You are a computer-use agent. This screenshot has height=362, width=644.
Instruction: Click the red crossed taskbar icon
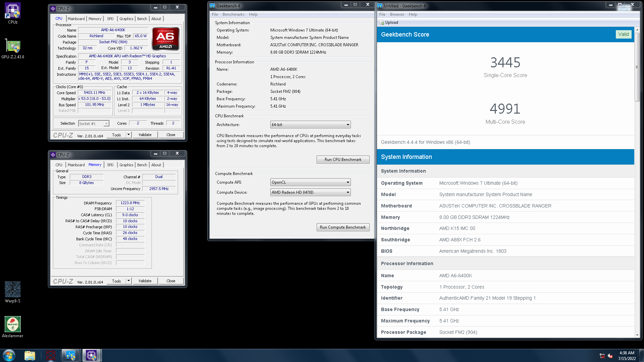pyautogui.click(x=51, y=355)
